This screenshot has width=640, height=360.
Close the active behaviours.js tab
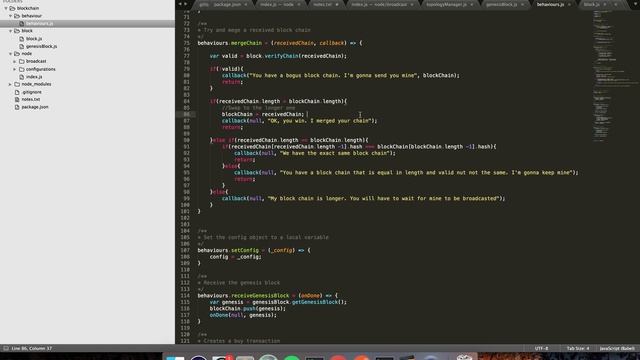pyautogui.click(x=569, y=4)
